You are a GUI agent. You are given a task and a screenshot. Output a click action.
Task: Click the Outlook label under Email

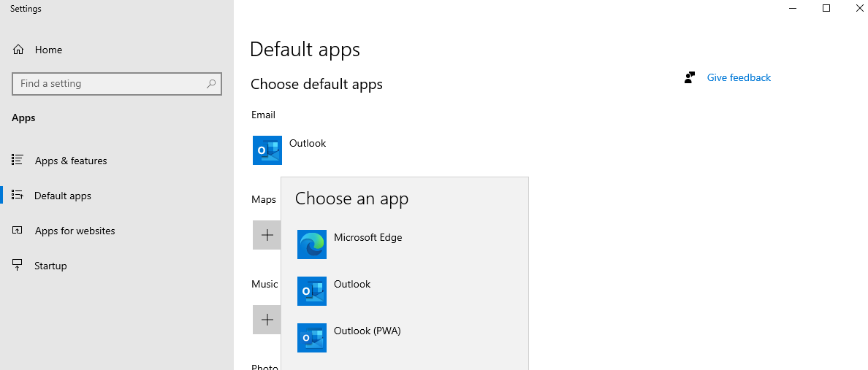coord(308,143)
